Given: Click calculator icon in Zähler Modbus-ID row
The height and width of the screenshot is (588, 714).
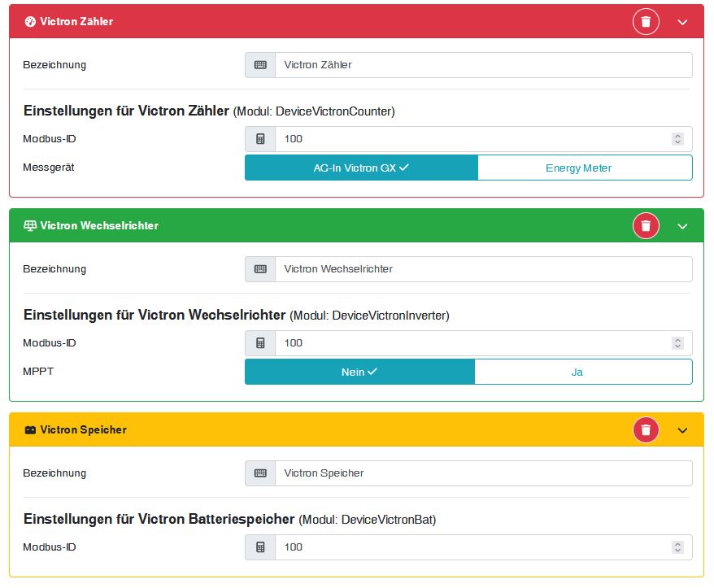Looking at the screenshot, I should (260, 139).
